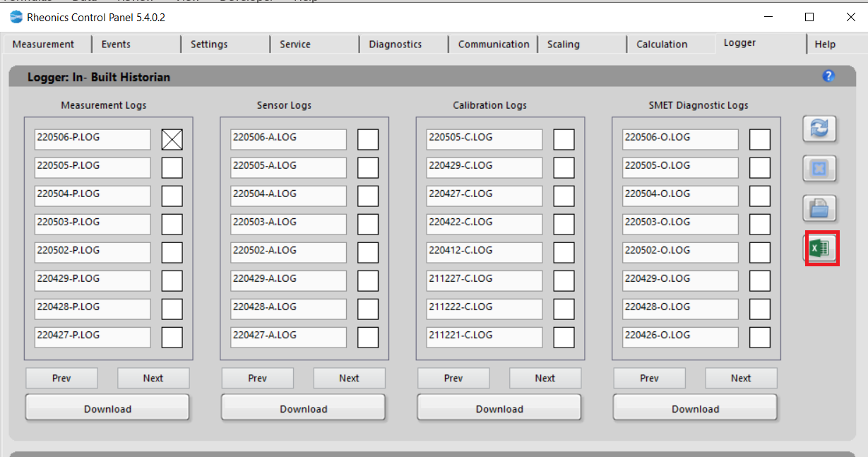Select the 220427-C.LOG checkbox
This screenshot has width=868, height=457.
click(564, 196)
